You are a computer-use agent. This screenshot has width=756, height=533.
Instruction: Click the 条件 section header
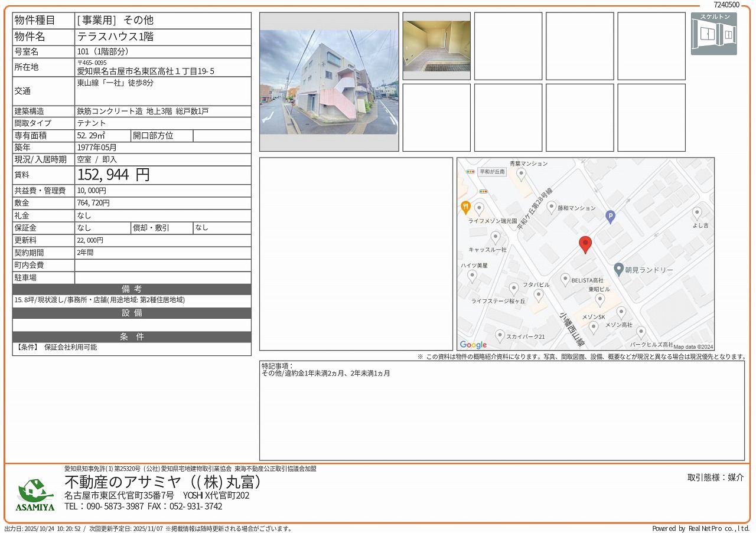[132, 337]
